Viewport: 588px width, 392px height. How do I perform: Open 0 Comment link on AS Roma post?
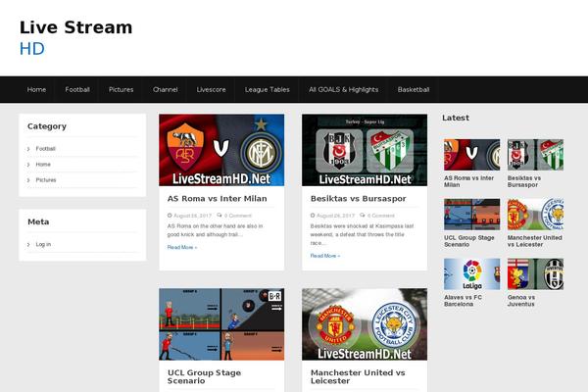click(x=238, y=216)
